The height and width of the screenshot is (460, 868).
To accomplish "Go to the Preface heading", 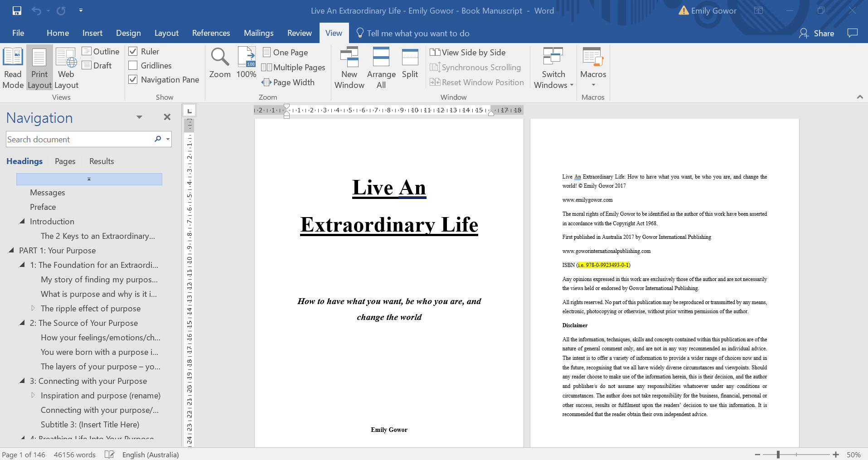I will point(43,207).
